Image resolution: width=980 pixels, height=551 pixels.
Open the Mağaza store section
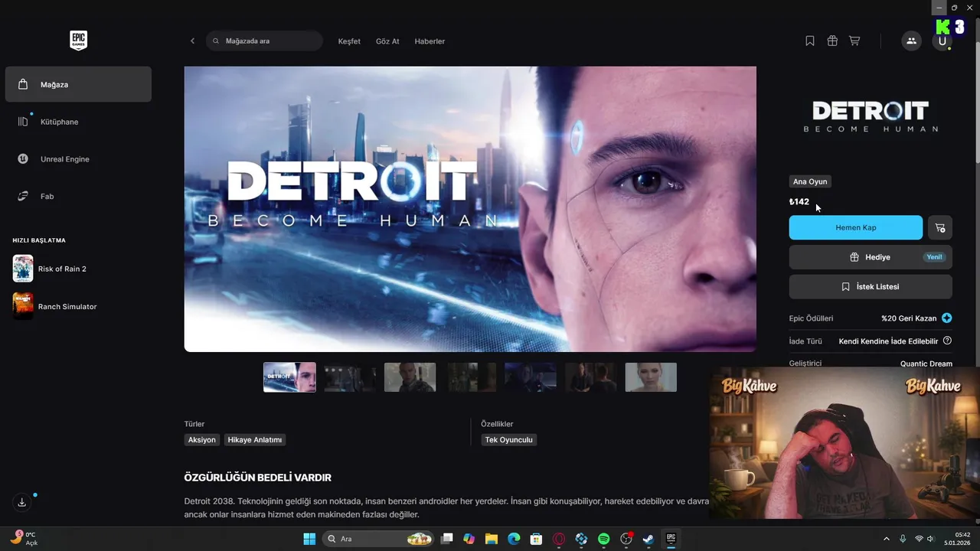(78, 84)
